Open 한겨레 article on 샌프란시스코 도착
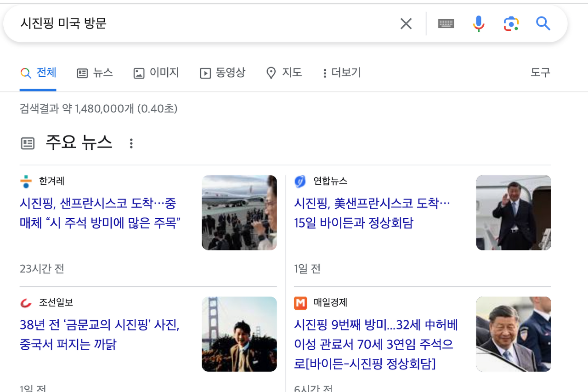Screen dimensions: 588x392 tap(100, 213)
